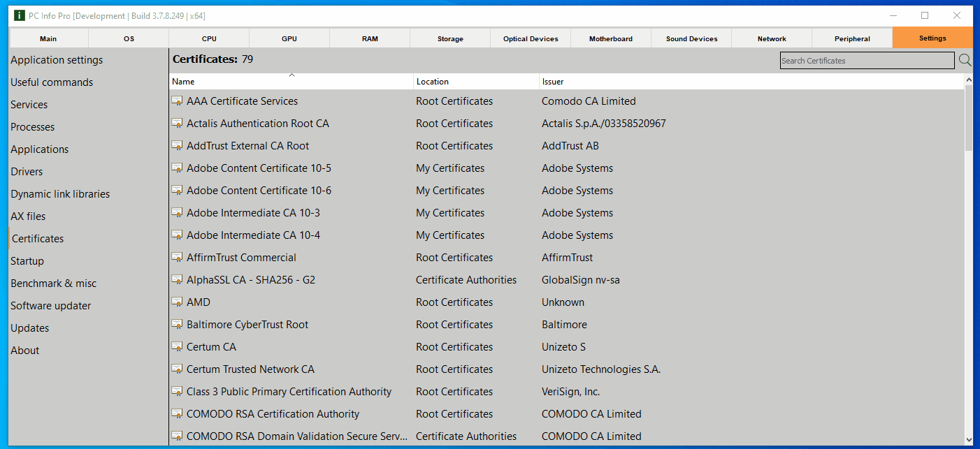The image size is (980, 449).
Task: Select the AddTrust AB issuer cell
Action: [570, 146]
